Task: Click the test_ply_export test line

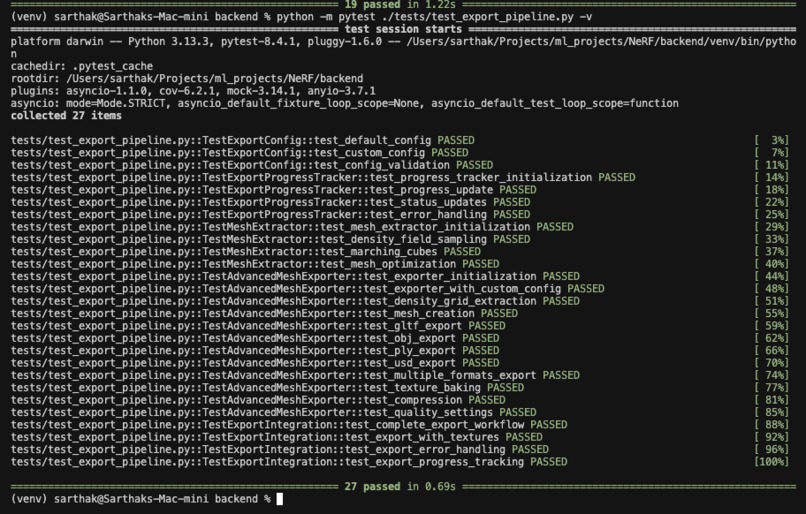Action: point(255,350)
